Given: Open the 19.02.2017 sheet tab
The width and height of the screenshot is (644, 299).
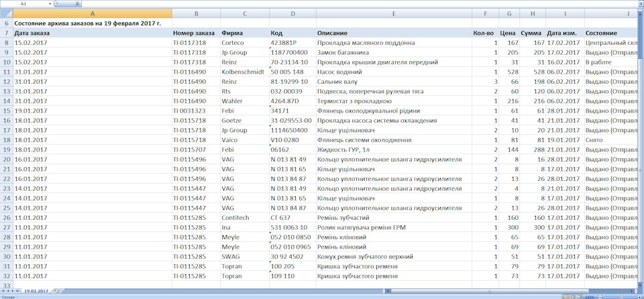Looking at the screenshot, I should (x=35, y=291).
